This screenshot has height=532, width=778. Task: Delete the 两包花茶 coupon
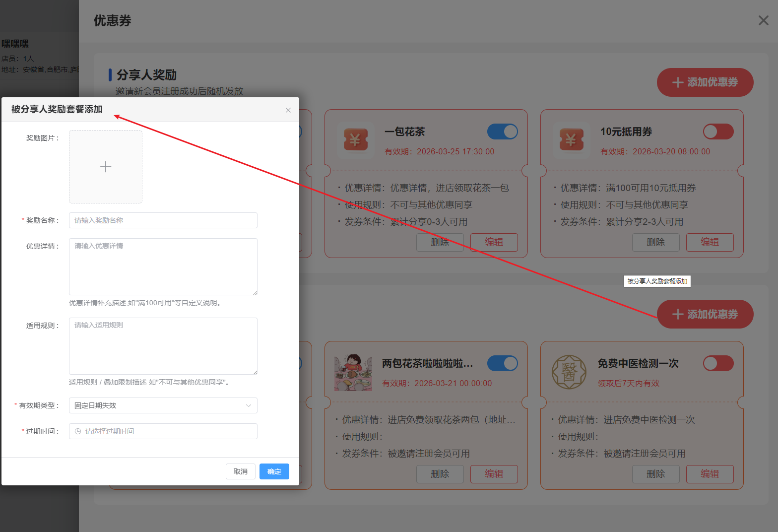(x=440, y=474)
